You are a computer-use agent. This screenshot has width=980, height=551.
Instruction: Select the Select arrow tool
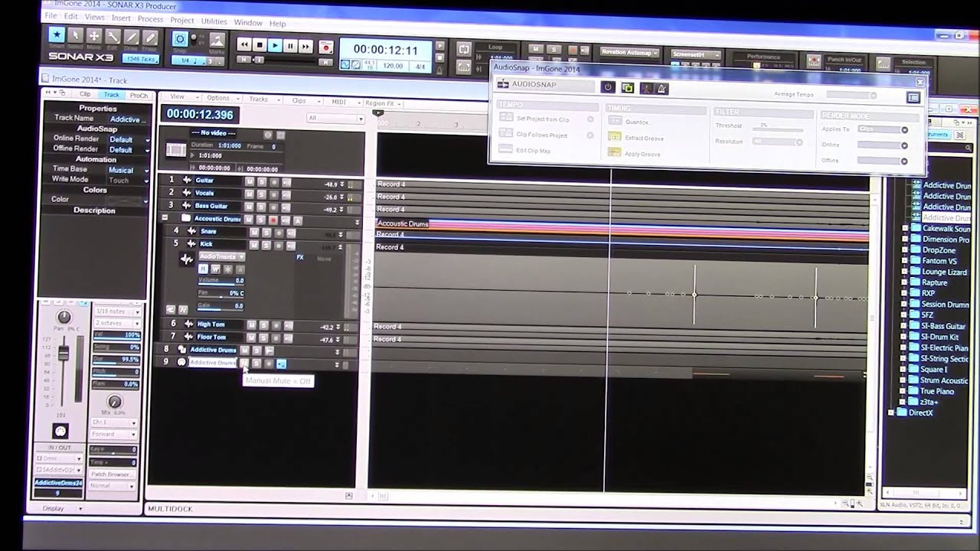(75, 35)
